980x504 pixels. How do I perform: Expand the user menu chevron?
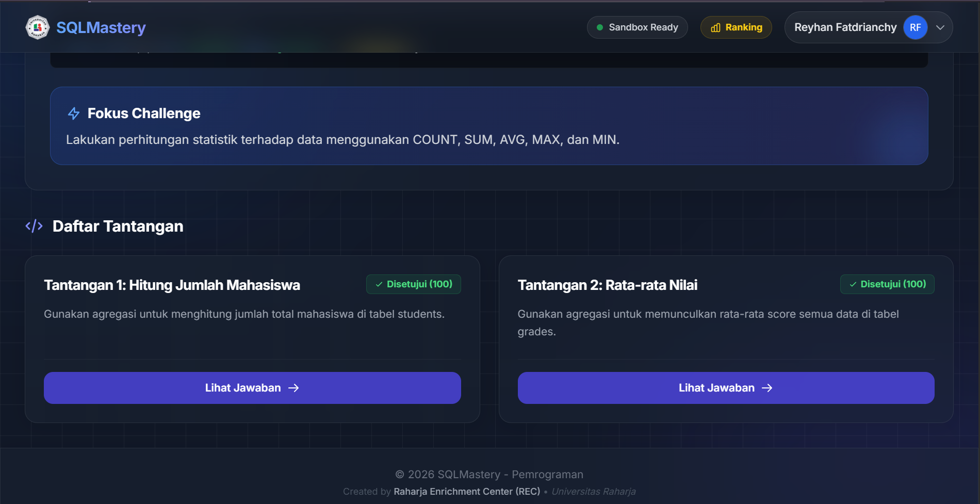pos(940,27)
